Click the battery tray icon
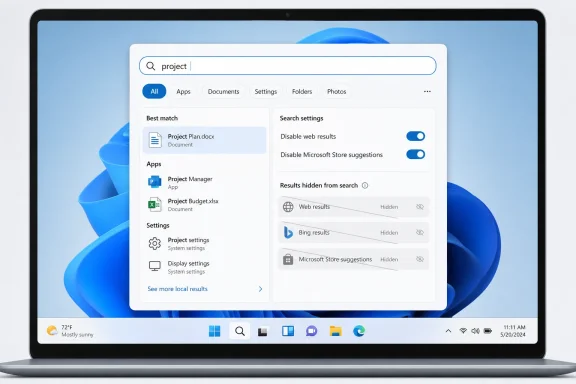 click(488, 331)
